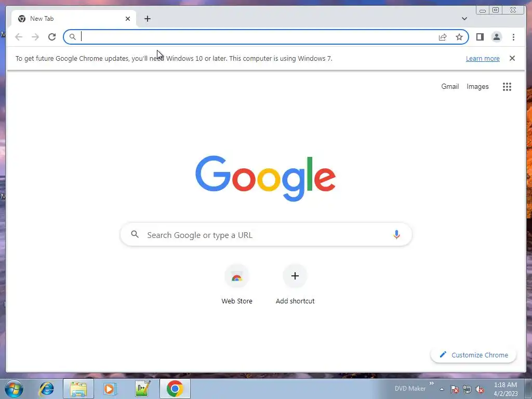Open Chrome's three-dot menu
This screenshot has height=399, width=532.
pyautogui.click(x=513, y=37)
